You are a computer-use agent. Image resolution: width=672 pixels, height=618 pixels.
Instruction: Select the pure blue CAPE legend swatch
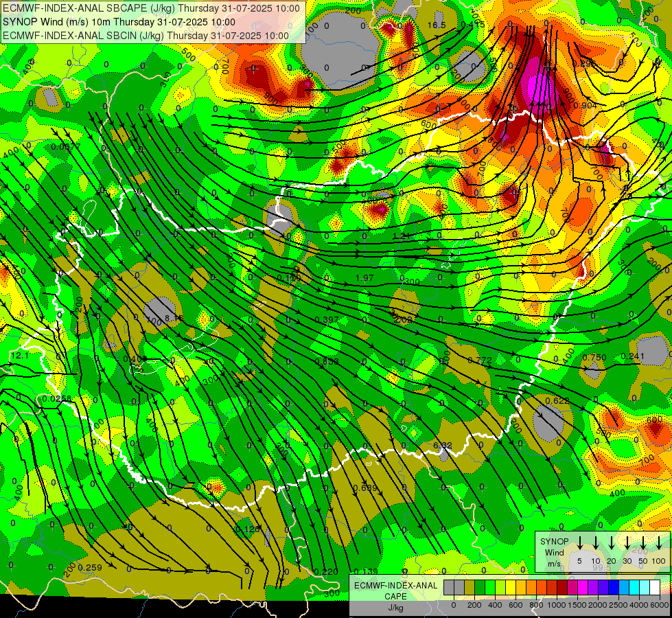[x=614, y=588]
